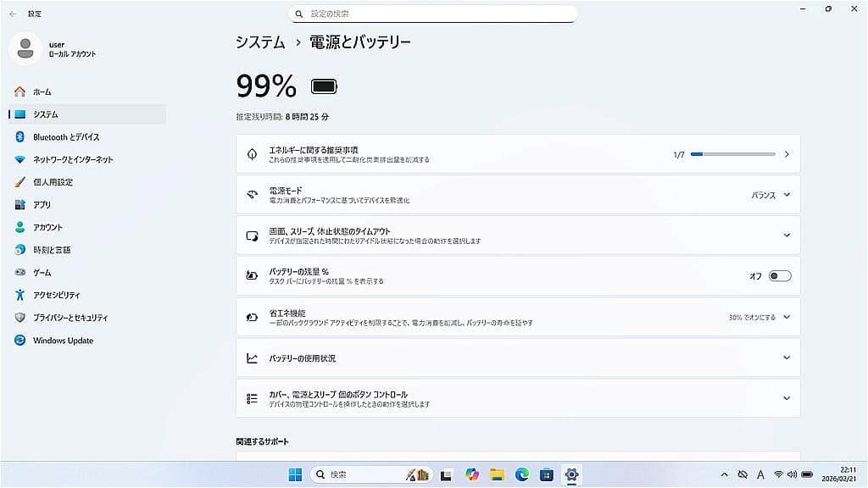Click the settings search field

[x=433, y=14]
